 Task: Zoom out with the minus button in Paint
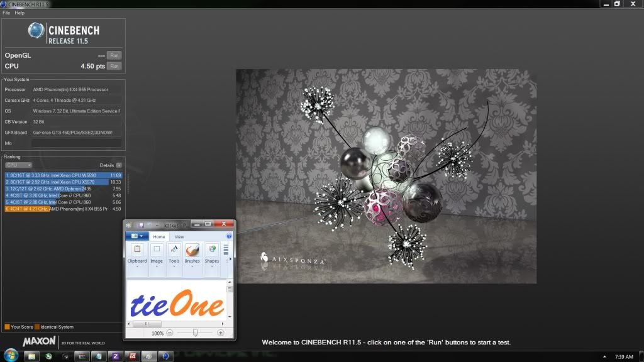click(x=170, y=333)
